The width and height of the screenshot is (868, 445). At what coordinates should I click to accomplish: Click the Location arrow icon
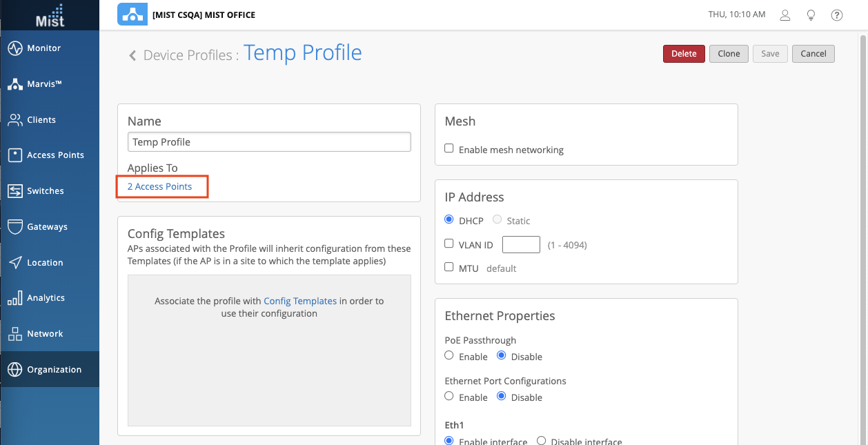pos(15,263)
